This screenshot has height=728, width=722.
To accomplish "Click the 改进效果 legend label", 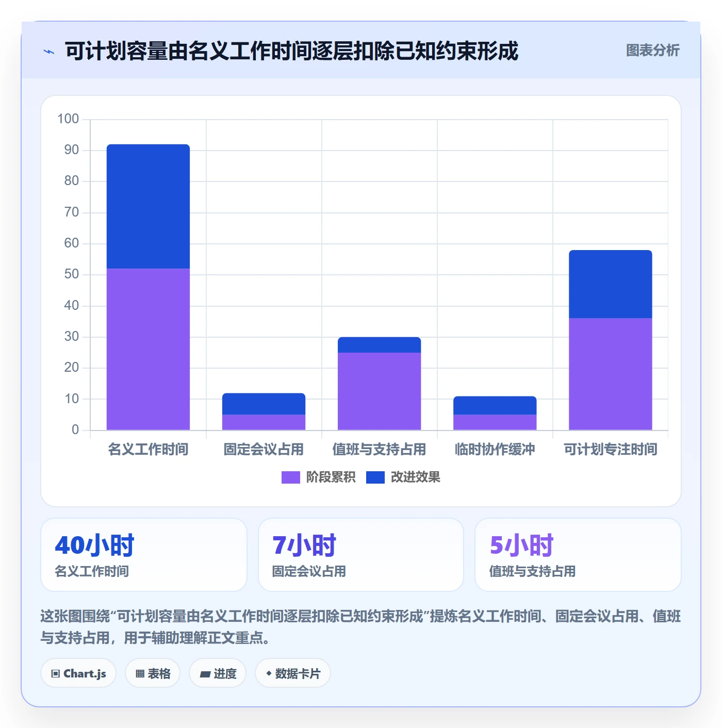I will (415, 477).
